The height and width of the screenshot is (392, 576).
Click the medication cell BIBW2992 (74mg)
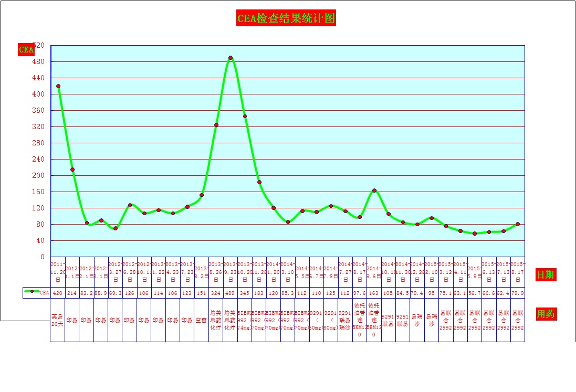point(245,320)
